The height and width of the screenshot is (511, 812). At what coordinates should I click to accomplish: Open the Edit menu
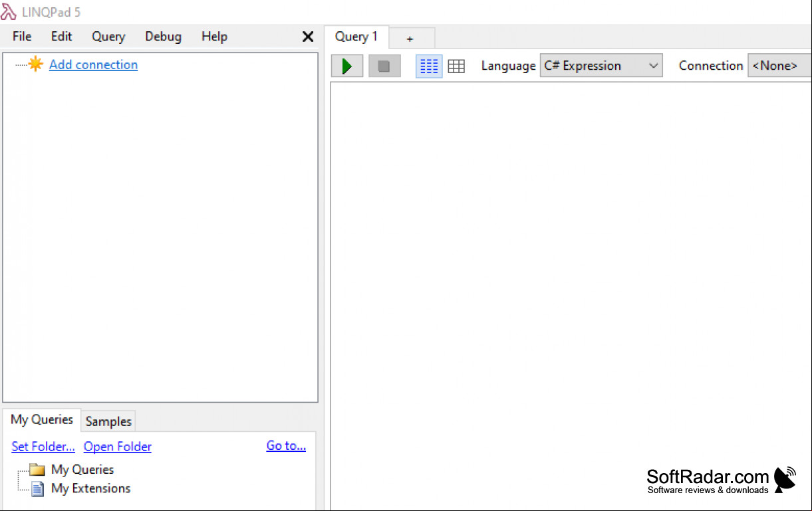[x=61, y=37]
